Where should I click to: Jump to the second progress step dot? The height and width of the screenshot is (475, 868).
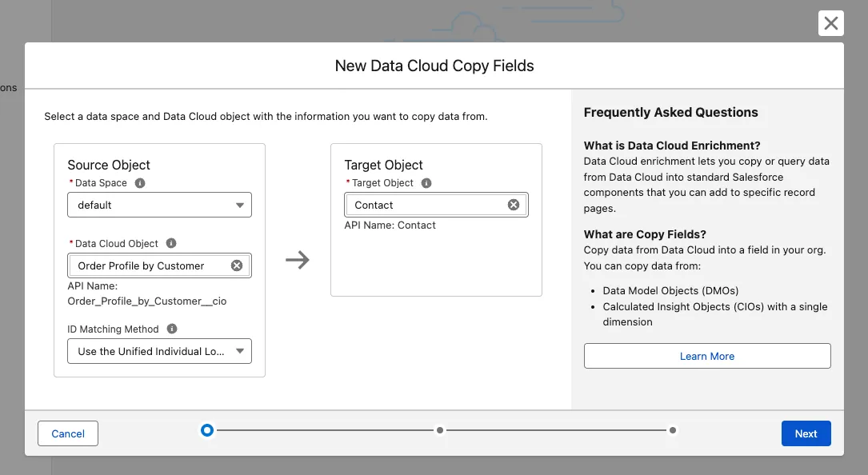tap(440, 430)
